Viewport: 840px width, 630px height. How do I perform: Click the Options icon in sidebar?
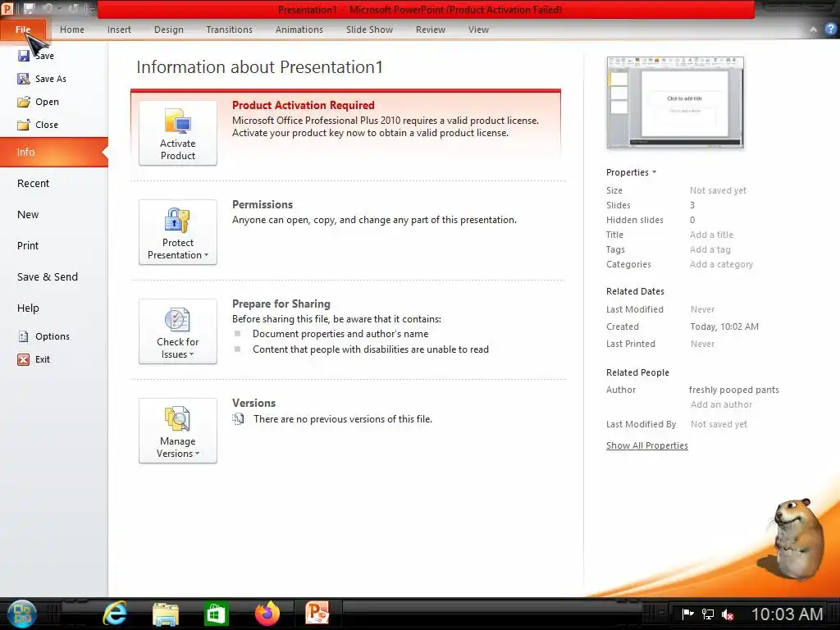(24, 336)
